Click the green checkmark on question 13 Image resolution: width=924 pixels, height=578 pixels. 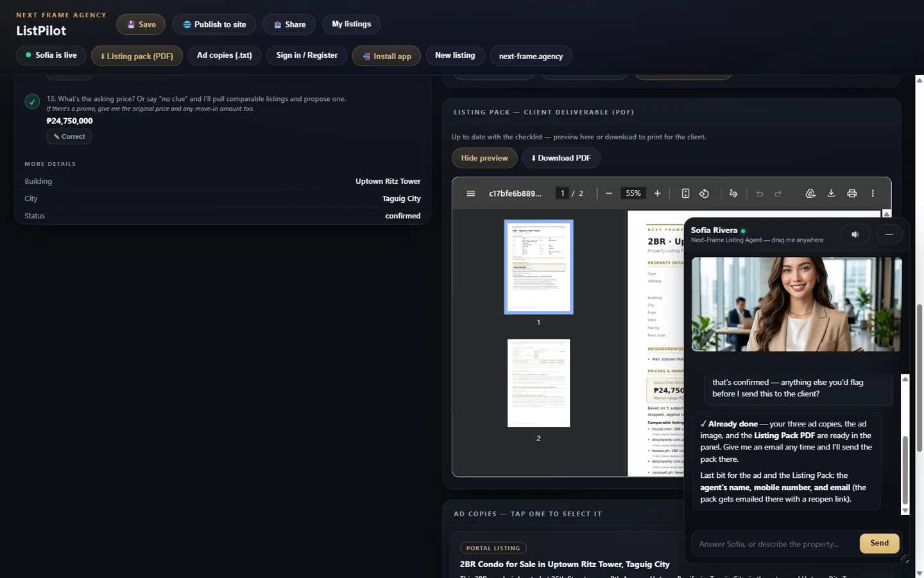[x=32, y=101]
